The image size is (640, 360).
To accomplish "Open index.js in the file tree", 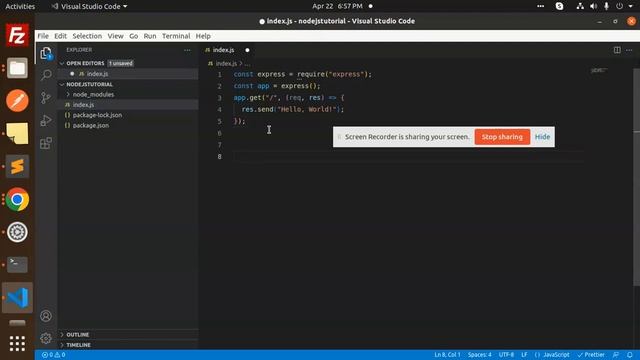I will pyautogui.click(x=83, y=105).
